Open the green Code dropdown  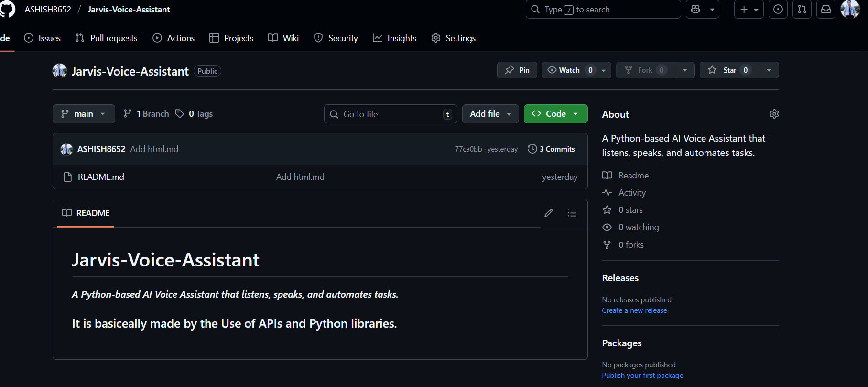pyautogui.click(x=555, y=114)
